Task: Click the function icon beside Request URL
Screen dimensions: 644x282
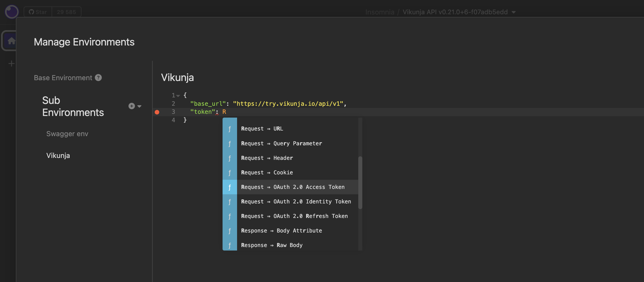Action: pos(230,129)
